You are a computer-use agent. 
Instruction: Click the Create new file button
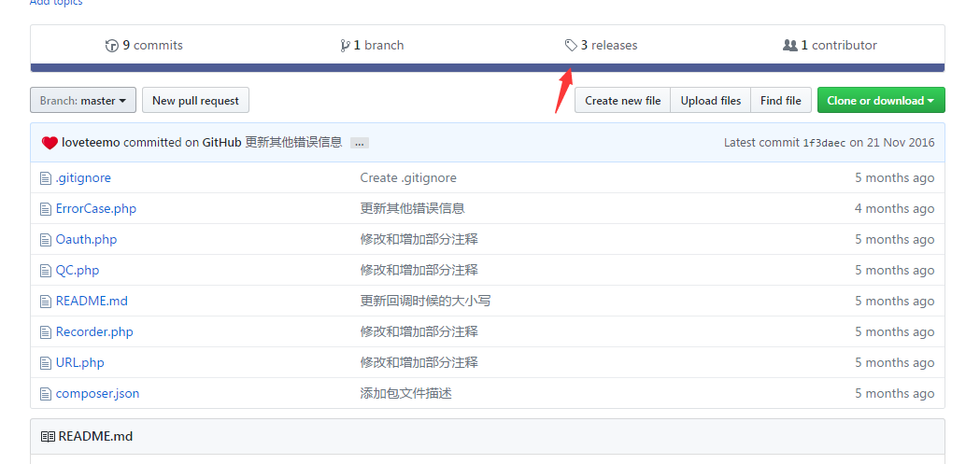pos(622,101)
